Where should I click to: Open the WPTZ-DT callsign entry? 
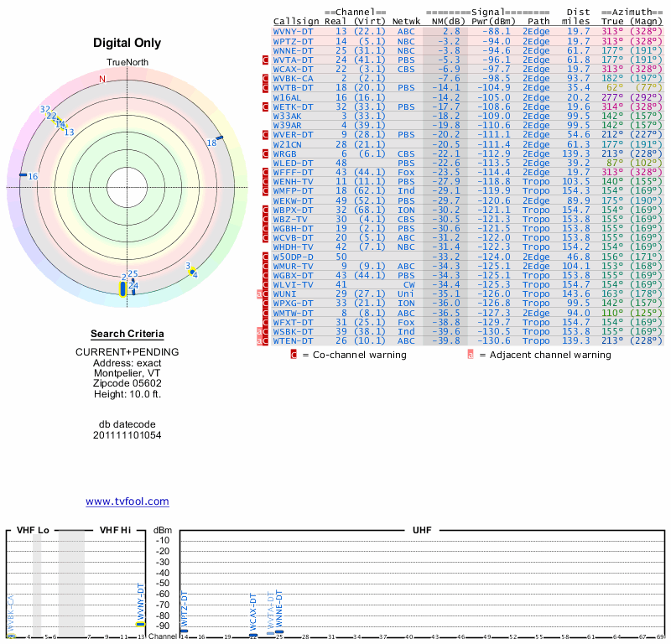point(293,40)
